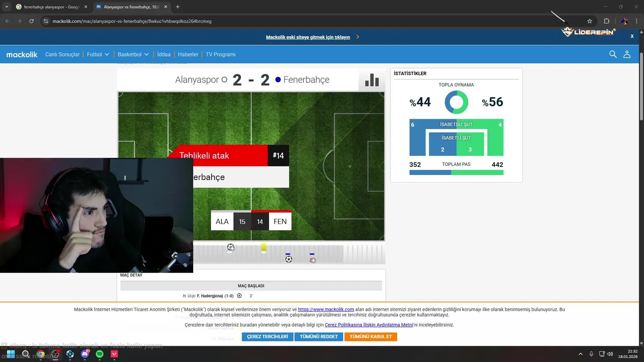Open Haberler menu item
The image size is (644, 362).
pyautogui.click(x=188, y=54)
